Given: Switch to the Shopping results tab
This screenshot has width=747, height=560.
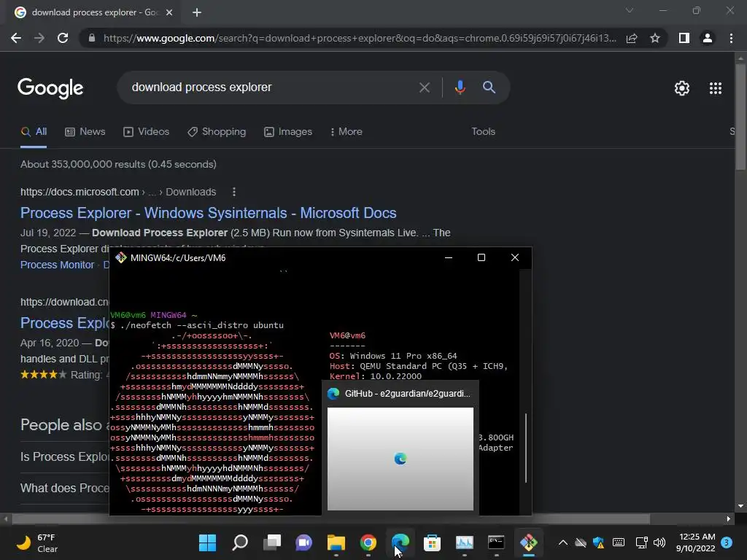Looking at the screenshot, I should (x=217, y=132).
